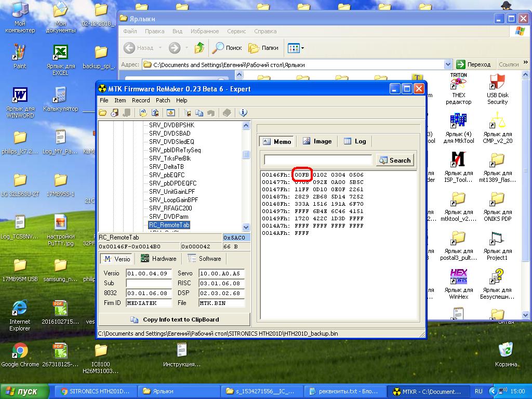Click the picture window icon in ReMaker toolbar

[x=170, y=113]
